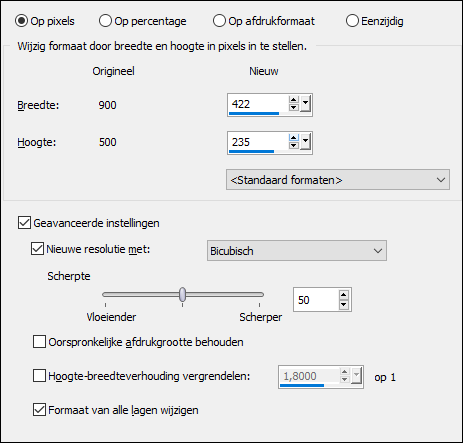This screenshot has height=443, width=463.
Task: Click the Scherpte slider handle
Action: 182,294
